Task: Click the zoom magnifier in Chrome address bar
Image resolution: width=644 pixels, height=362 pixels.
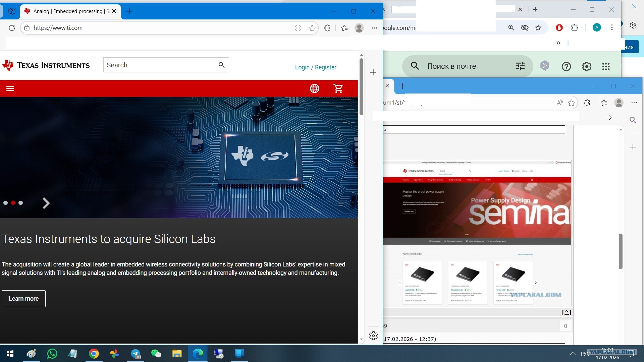Action: click(x=511, y=28)
